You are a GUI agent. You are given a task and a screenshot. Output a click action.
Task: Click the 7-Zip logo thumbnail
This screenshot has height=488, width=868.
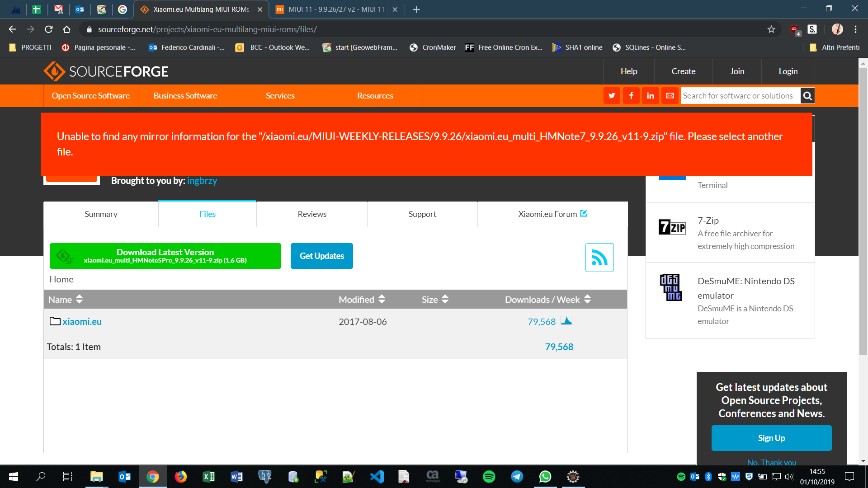[672, 227]
